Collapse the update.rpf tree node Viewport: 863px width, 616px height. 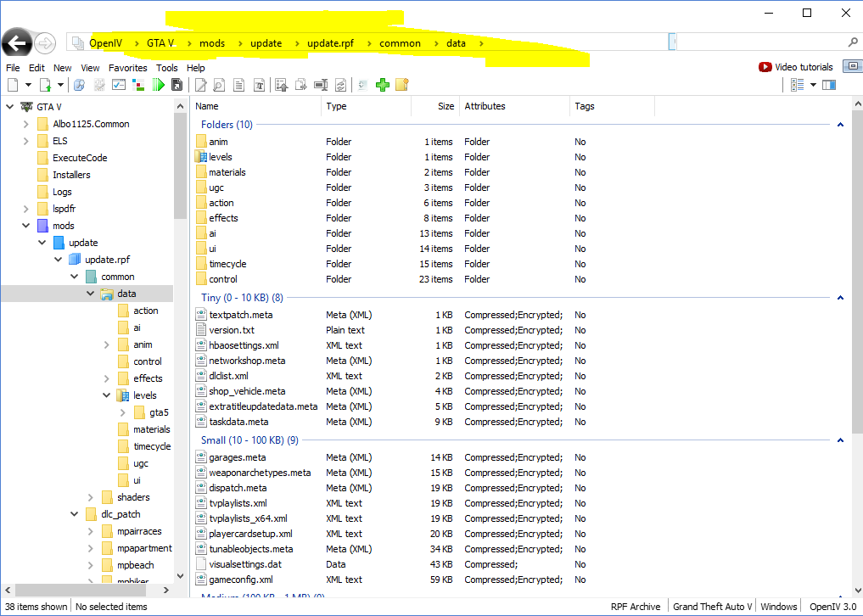click(x=59, y=260)
